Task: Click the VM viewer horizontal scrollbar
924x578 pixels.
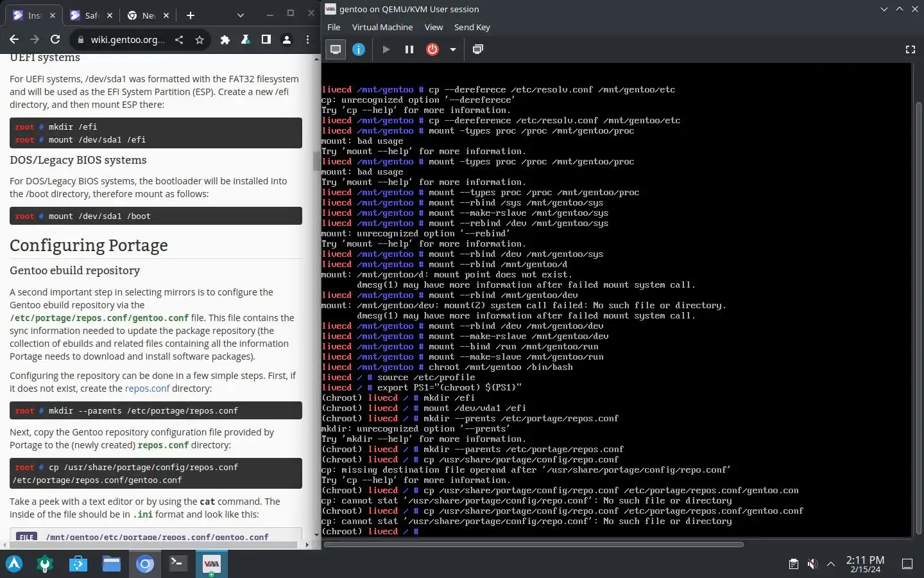Action: (534, 545)
